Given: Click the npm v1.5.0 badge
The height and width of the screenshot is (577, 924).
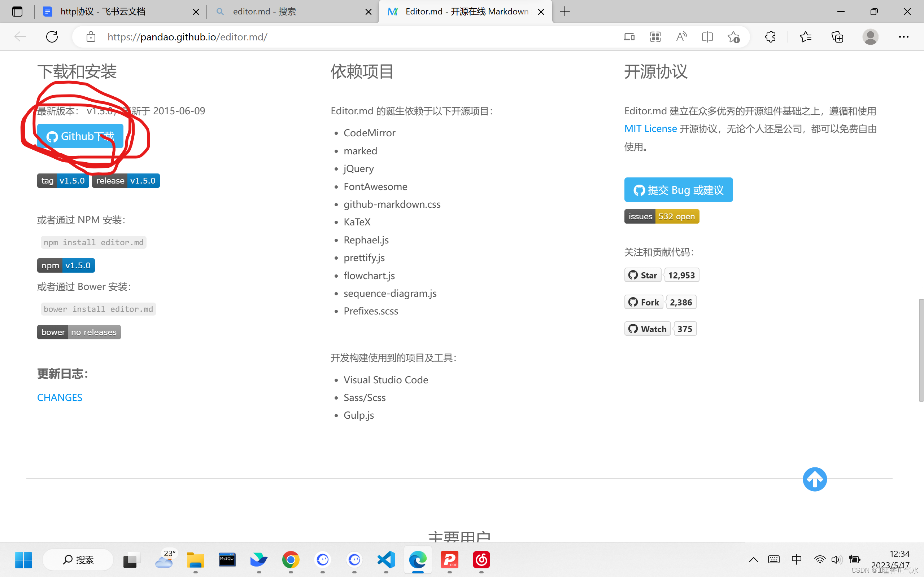Looking at the screenshot, I should [x=66, y=265].
